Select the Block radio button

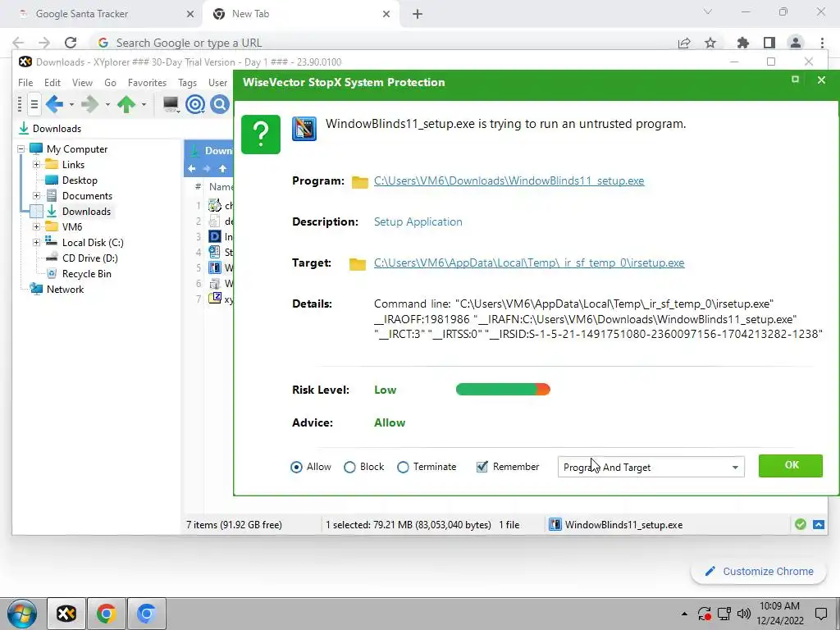[349, 467]
